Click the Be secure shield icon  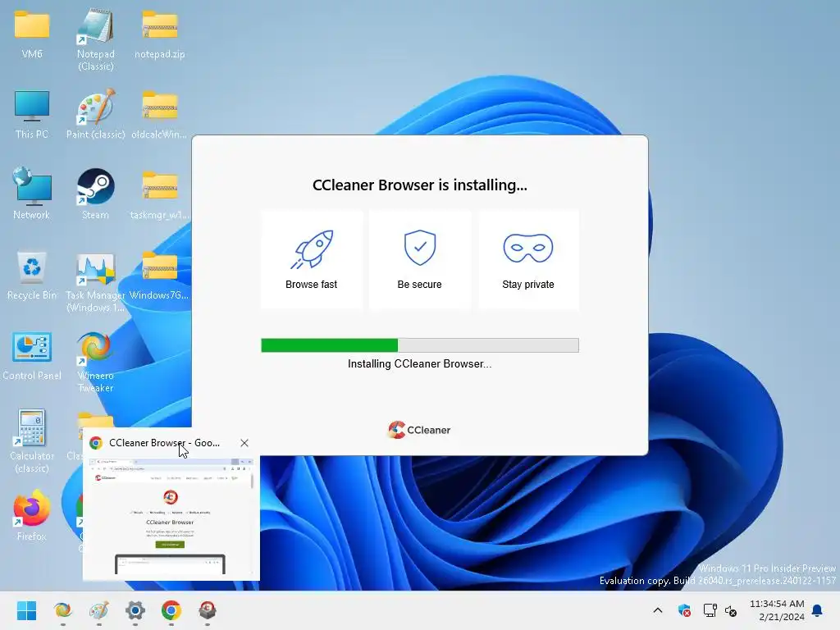click(x=420, y=248)
